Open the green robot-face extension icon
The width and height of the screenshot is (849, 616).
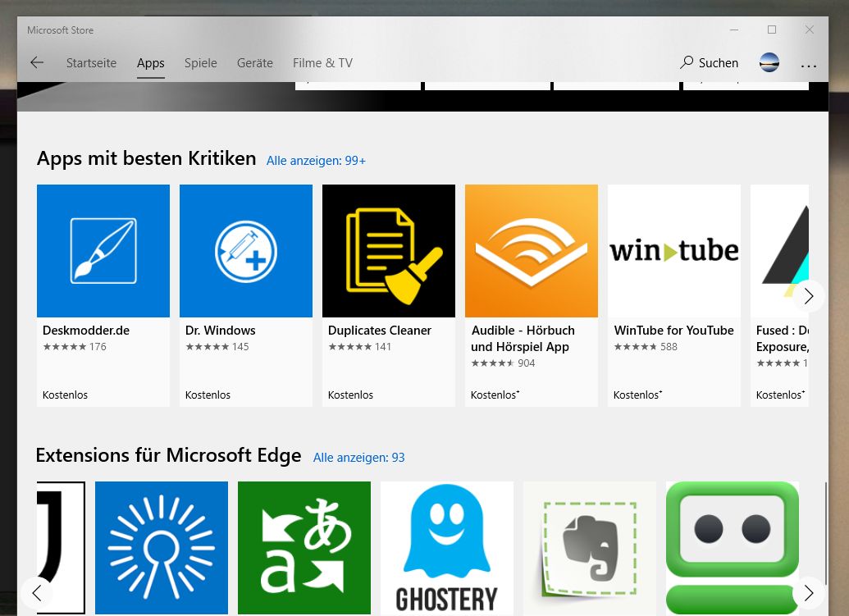733,548
